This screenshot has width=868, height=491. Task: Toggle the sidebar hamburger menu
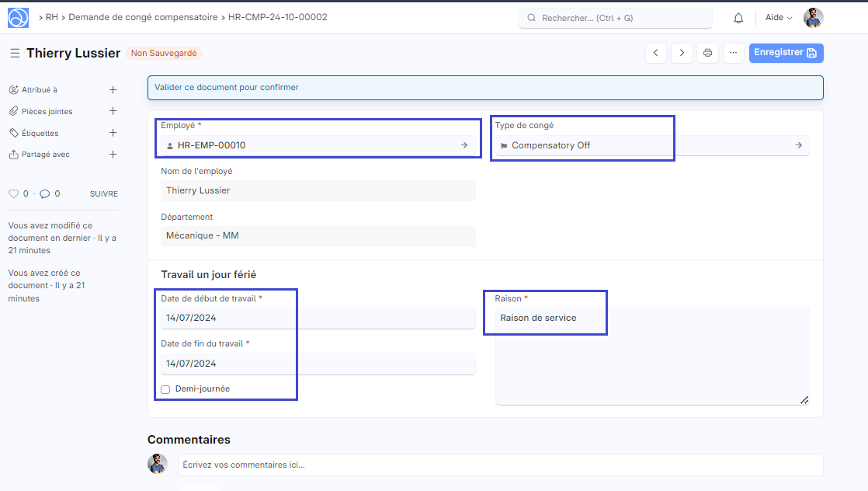(15, 54)
